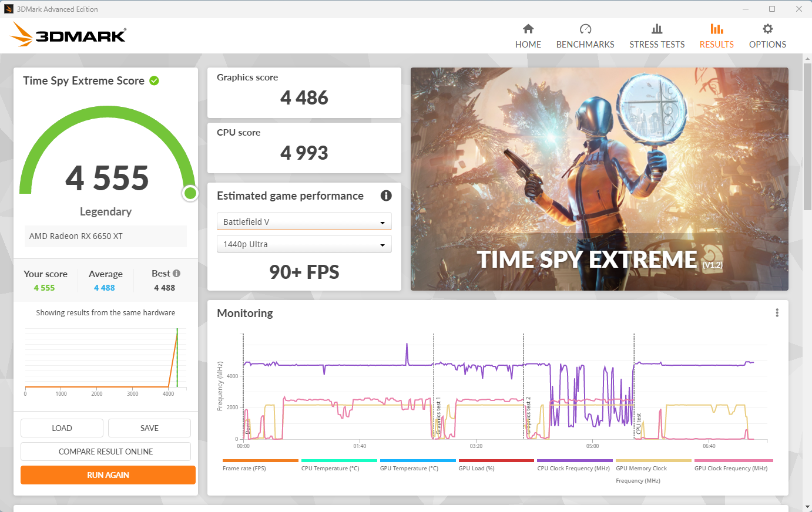Toggle the GPU Temperature legend entry
Image resolution: width=812 pixels, height=512 pixels.
coord(409,469)
